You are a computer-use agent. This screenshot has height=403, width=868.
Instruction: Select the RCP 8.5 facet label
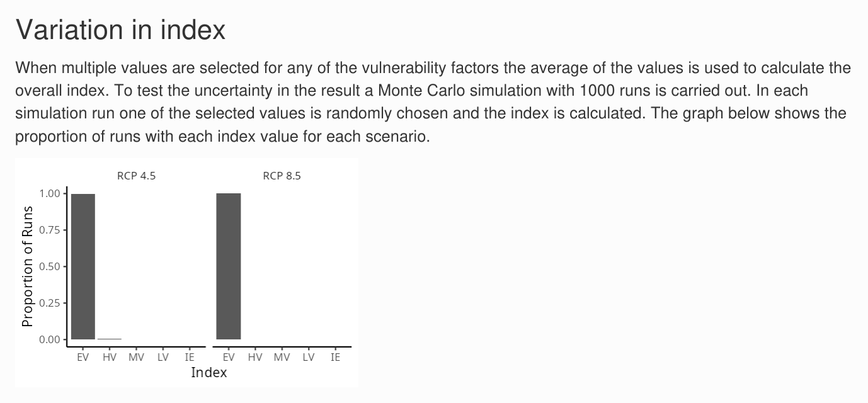click(x=282, y=176)
